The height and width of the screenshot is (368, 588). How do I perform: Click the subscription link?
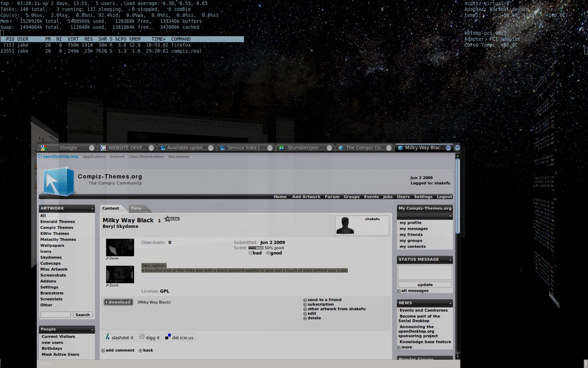coord(318,305)
